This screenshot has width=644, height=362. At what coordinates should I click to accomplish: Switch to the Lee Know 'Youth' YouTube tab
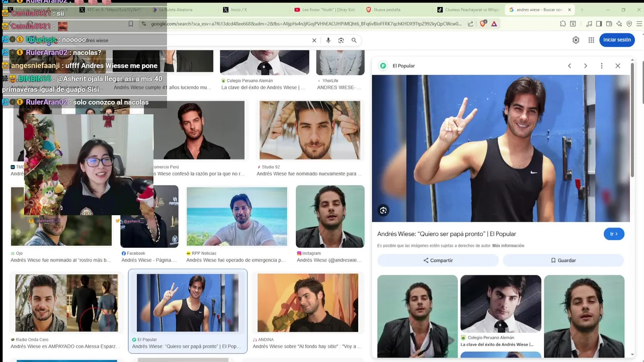[x=326, y=10]
